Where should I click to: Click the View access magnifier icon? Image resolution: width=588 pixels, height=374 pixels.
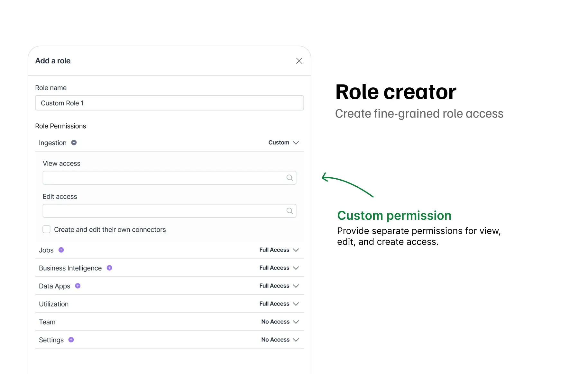click(289, 178)
